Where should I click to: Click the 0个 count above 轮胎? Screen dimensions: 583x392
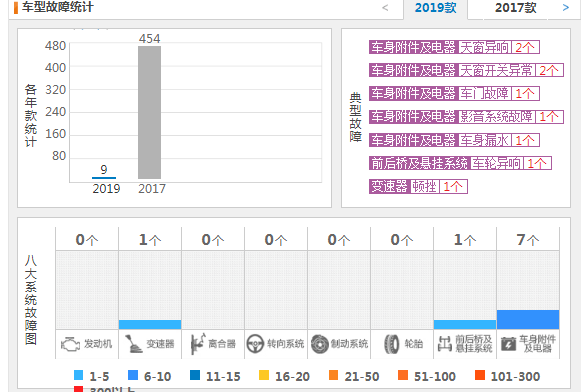402,240
